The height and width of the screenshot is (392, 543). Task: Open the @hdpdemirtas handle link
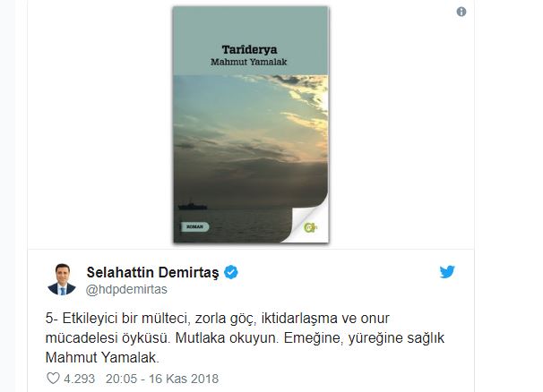126,289
